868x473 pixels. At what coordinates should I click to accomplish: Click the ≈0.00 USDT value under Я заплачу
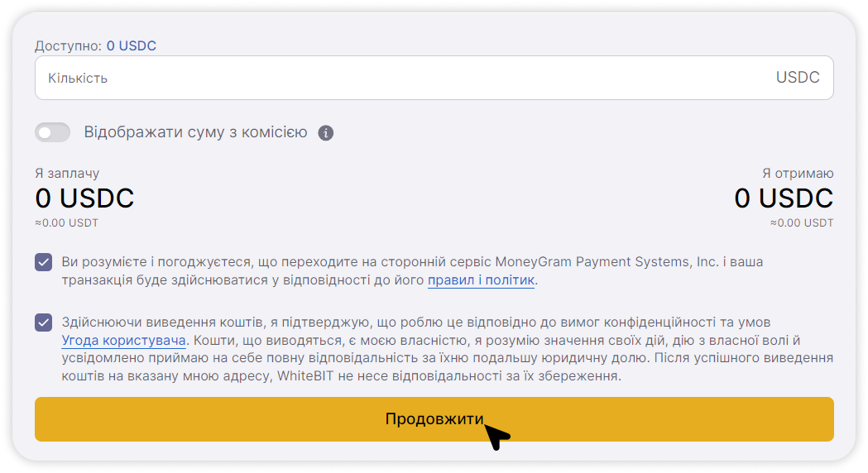66,223
